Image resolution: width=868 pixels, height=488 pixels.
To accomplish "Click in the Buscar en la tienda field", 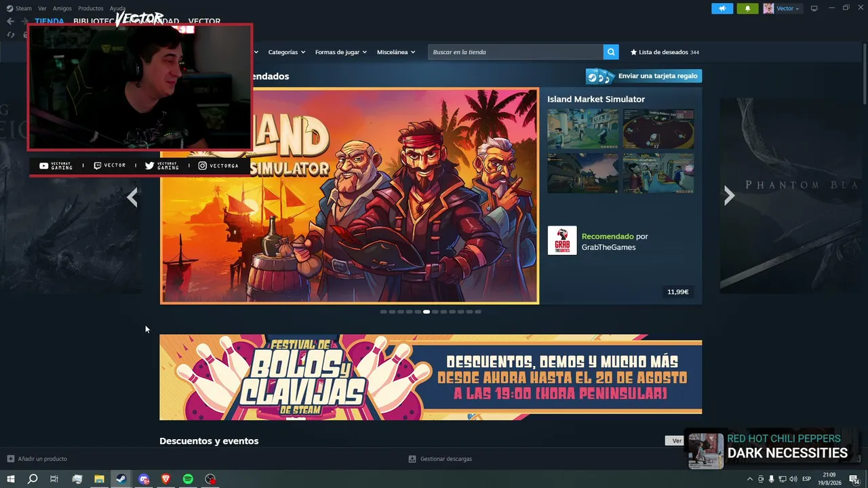I will click(515, 52).
